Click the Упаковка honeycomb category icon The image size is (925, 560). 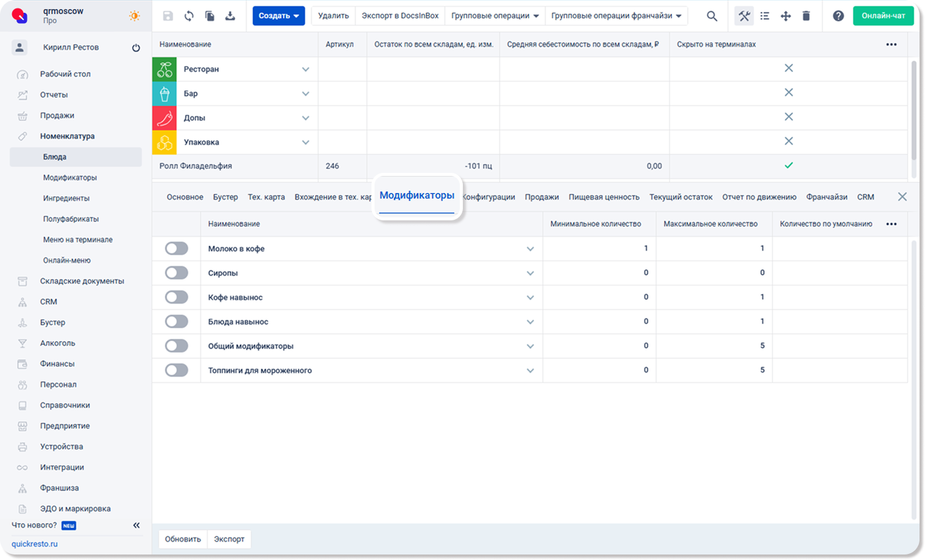click(164, 142)
